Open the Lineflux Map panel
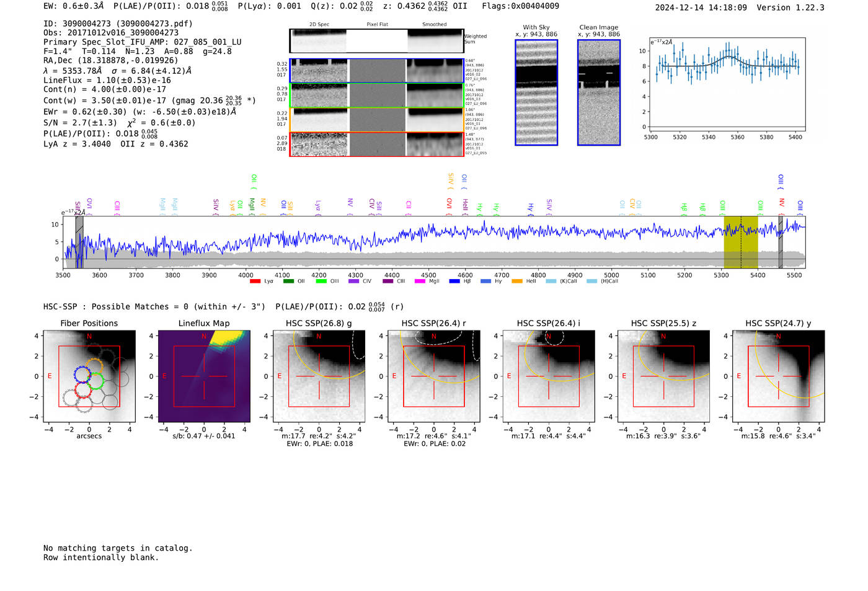The height and width of the screenshot is (591, 868). click(x=204, y=376)
